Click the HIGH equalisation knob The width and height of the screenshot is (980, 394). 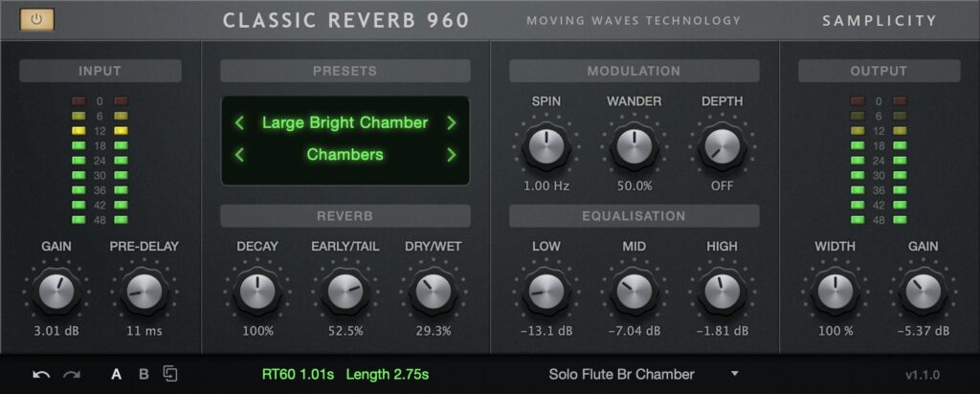722,291
